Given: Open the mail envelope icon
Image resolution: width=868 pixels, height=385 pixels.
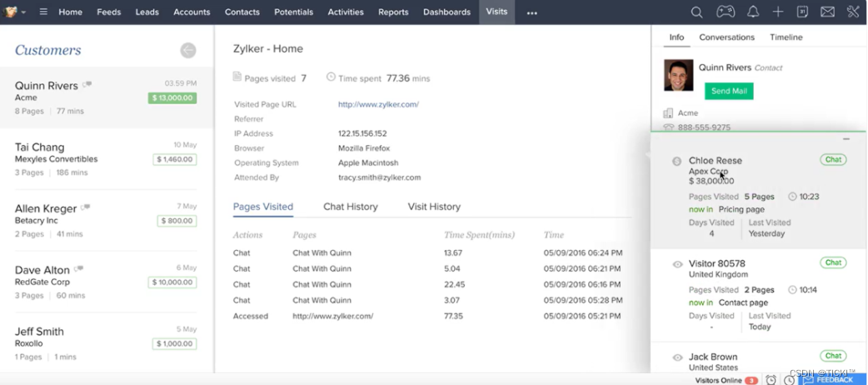Looking at the screenshot, I should pyautogui.click(x=827, y=12).
